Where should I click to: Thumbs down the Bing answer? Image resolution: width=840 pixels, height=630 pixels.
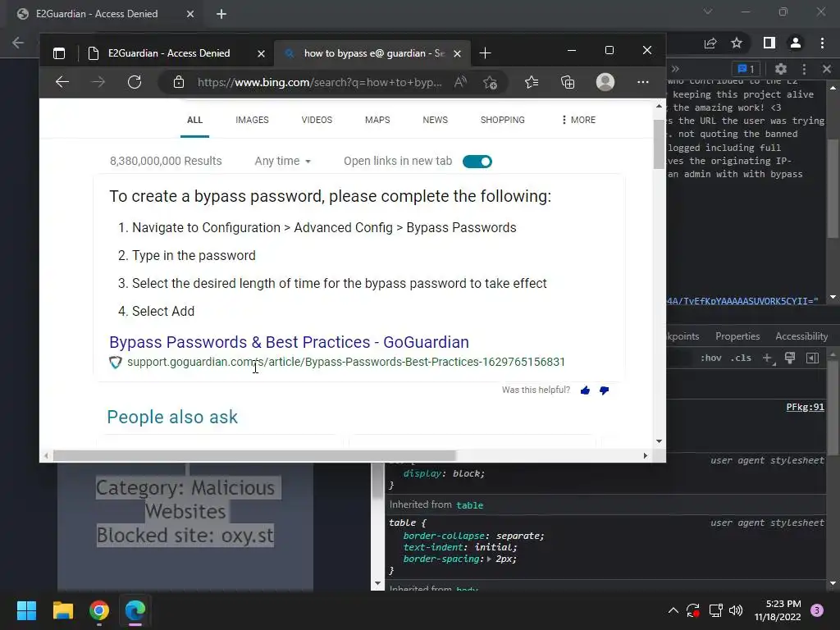605,390
